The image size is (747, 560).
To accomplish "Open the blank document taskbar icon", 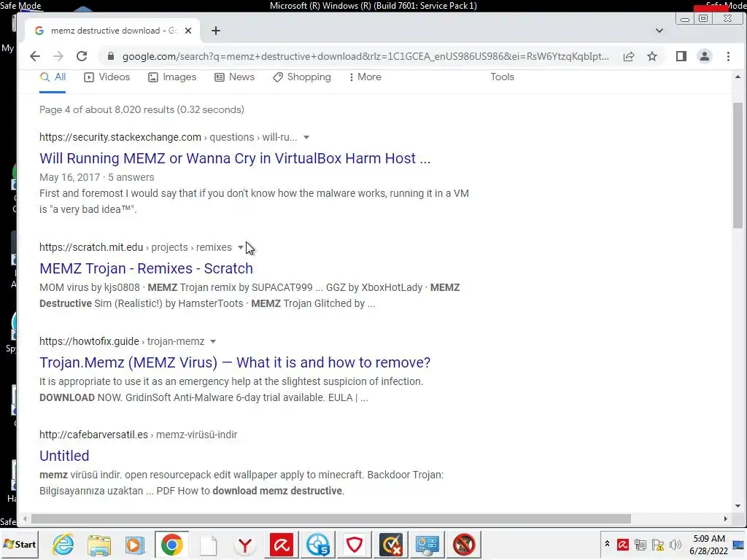I will pyautogui.click(x=208, y=544).
